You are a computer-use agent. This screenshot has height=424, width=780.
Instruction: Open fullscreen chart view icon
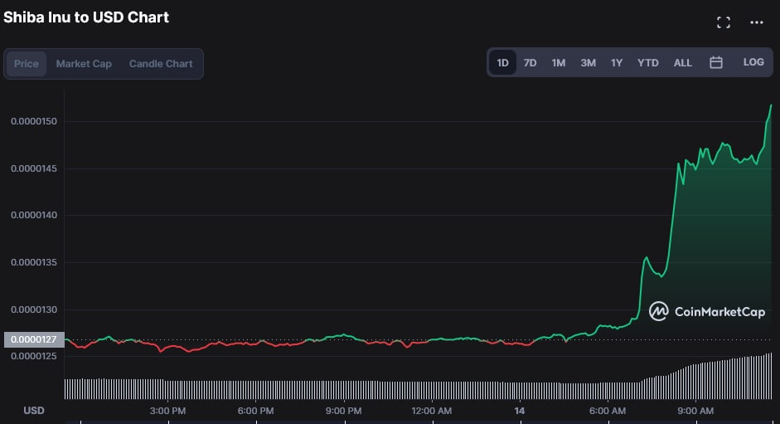(x=723, y=22)
